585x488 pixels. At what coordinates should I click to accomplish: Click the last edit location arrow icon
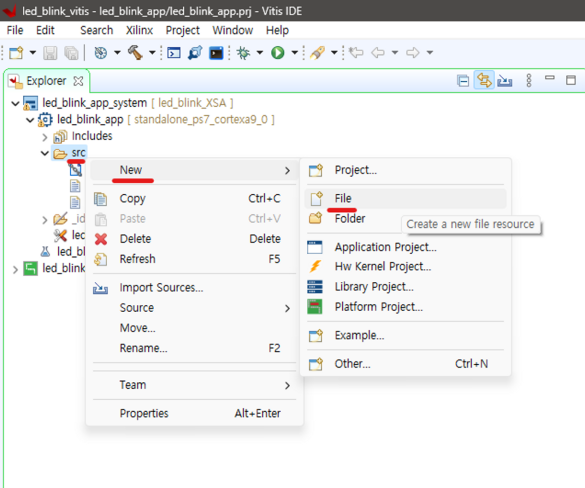[356, 53]
